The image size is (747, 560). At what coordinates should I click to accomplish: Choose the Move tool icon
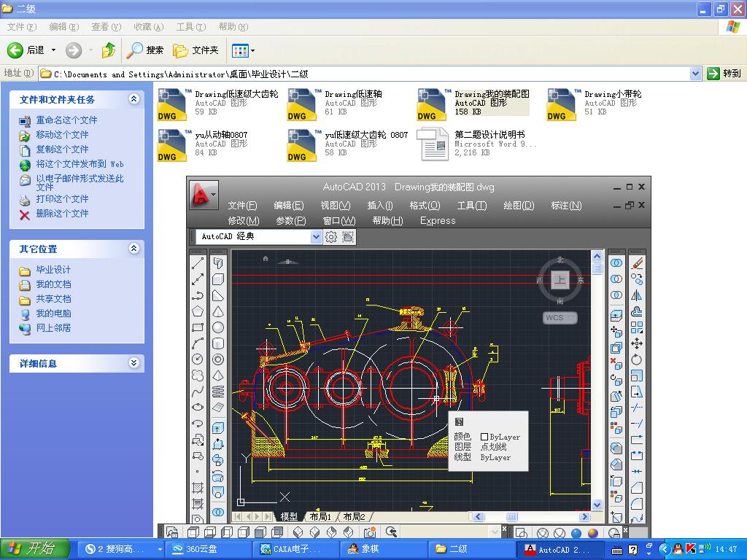637,343
